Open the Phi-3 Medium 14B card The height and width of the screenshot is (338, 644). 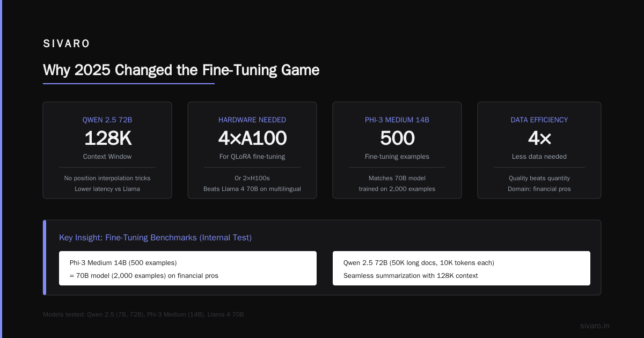point(397,150)
